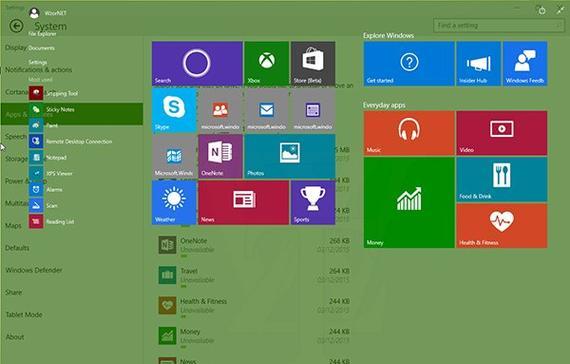Open the News tile

point(244,203)
